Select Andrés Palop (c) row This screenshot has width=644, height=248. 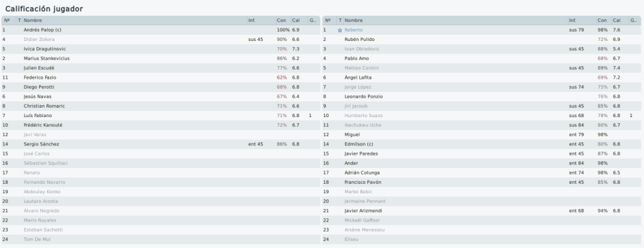tap(161, 30)
